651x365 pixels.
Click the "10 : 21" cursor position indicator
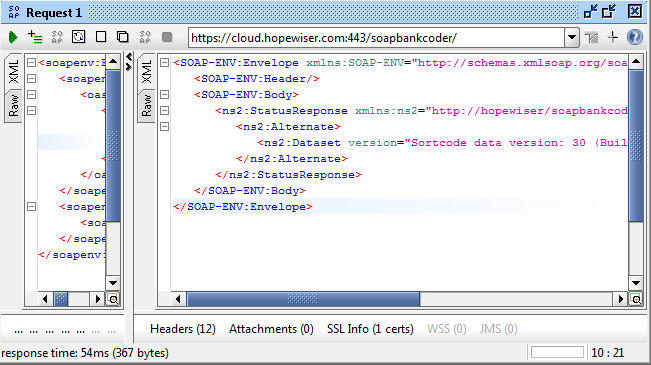click(607, 353)
